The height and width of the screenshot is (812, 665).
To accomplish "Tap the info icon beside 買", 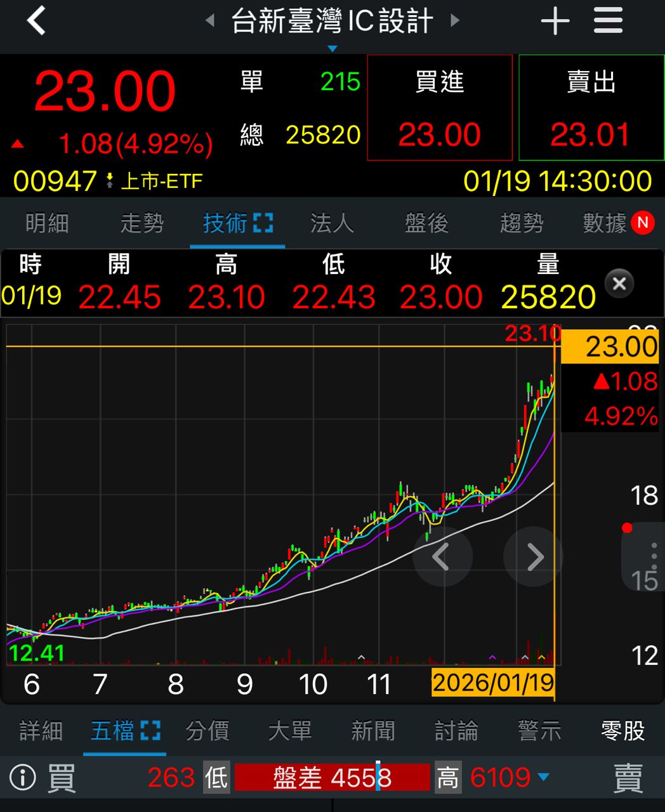I will tap(23, 778).
